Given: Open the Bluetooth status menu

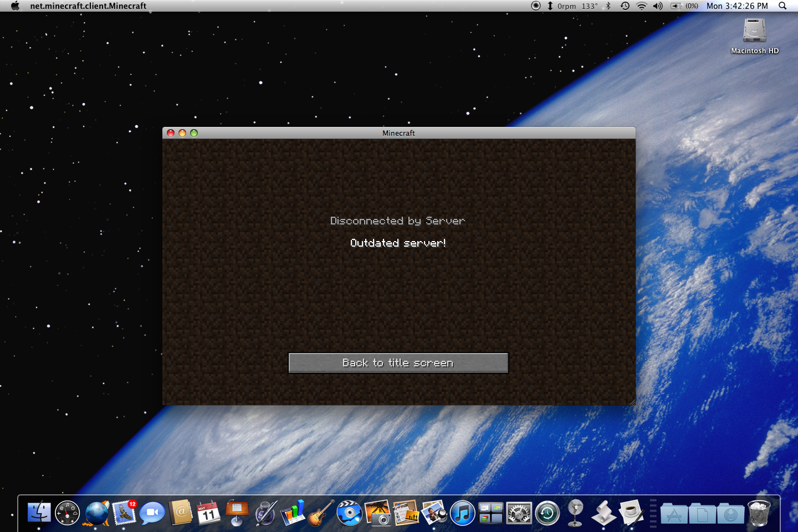Looking at the screenshot, I should click(x=608, y=6).
